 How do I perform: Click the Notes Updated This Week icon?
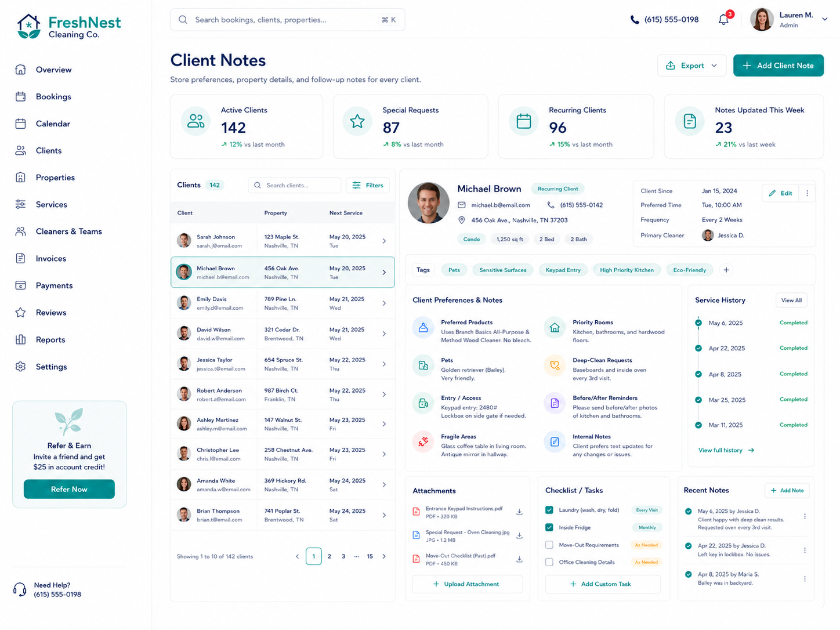tap(690, 121)
